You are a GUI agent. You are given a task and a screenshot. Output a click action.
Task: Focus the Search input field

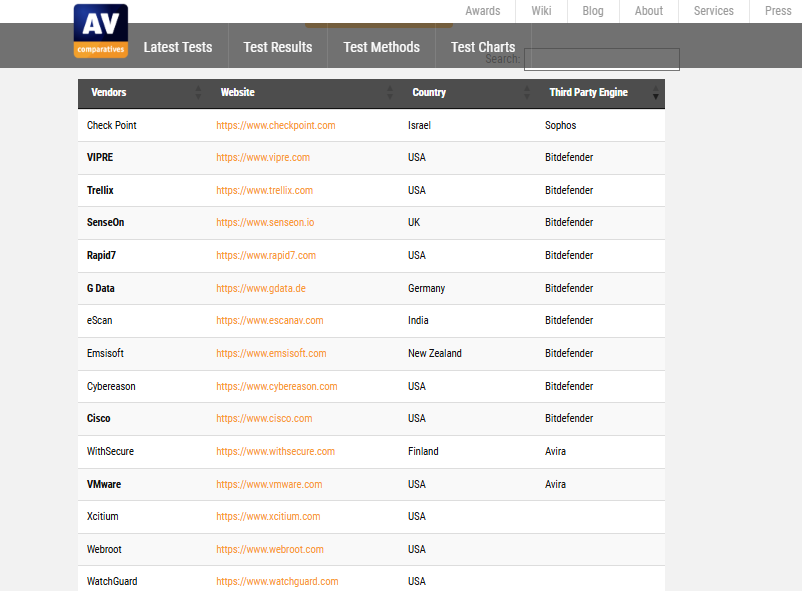coord(602,59)
